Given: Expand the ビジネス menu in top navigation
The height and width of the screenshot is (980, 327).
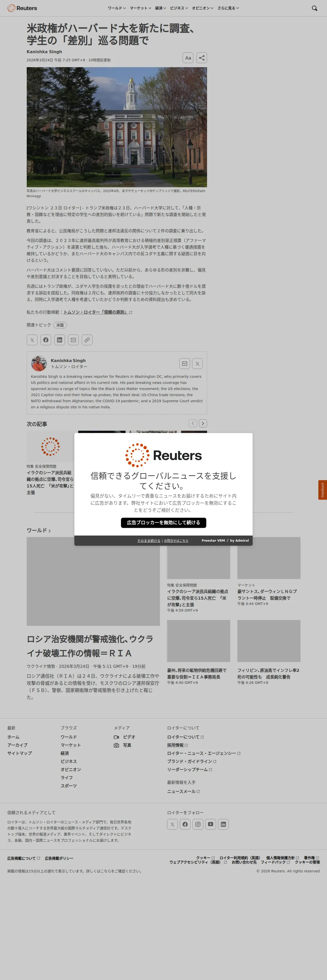Looking at the screenshot, I should tap(179, 8).
